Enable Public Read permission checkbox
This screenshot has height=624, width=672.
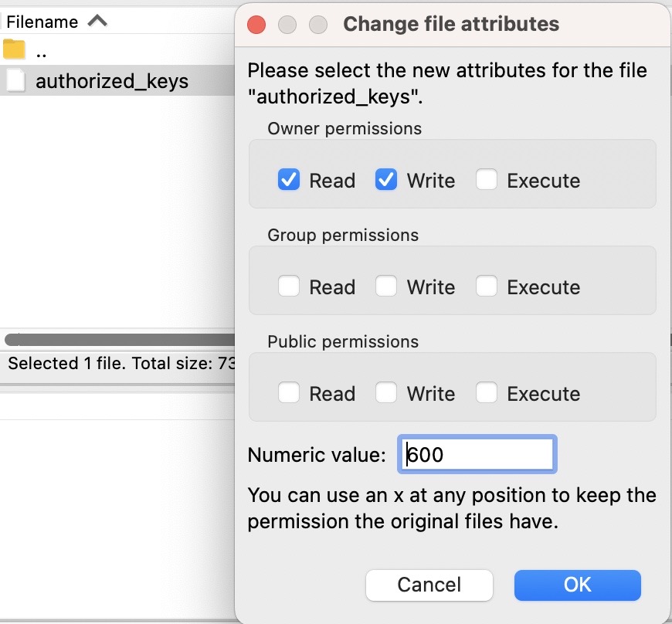click(x=288, y=392)
